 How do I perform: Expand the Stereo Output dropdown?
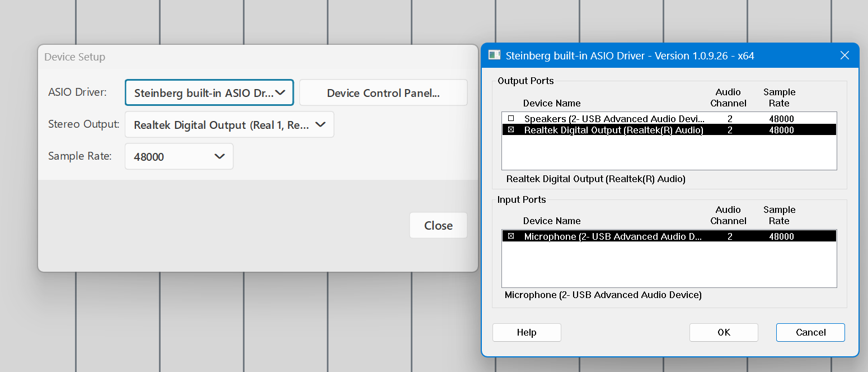(x=229, y=124)
